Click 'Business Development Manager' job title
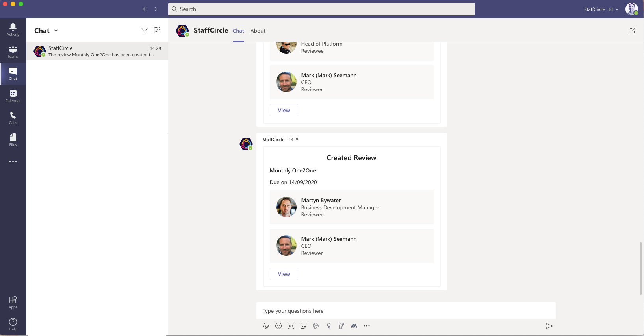 click(340, 207)
